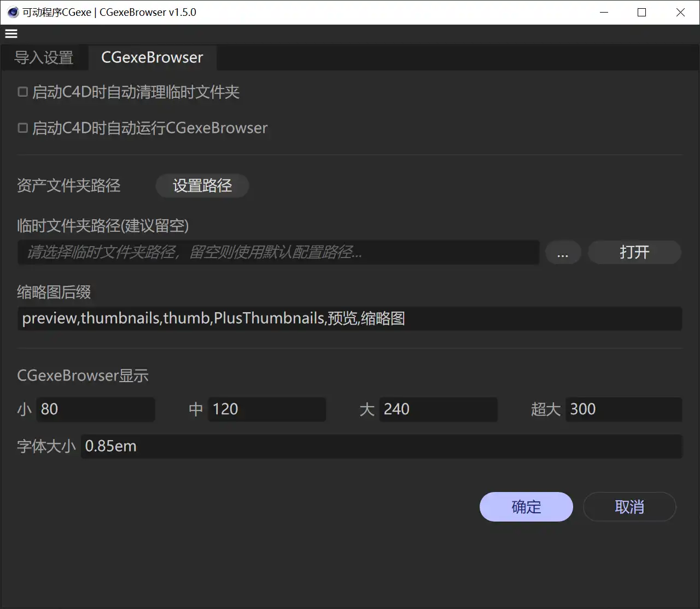Click the 超大 size field showing 300
Viewport: 700px width, 609px height.
(623, 409)
